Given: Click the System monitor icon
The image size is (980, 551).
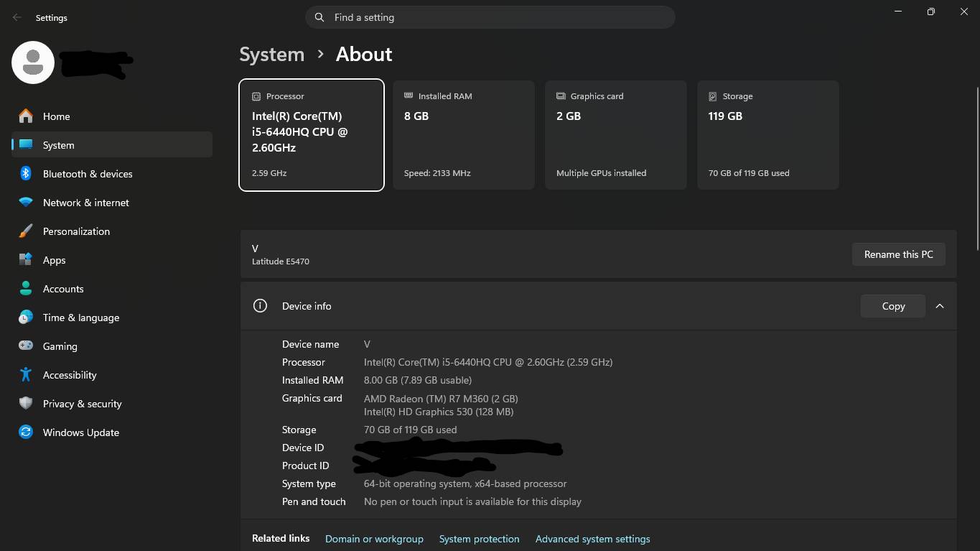Looking at the screenshot, I should click(x=26, y=144).
